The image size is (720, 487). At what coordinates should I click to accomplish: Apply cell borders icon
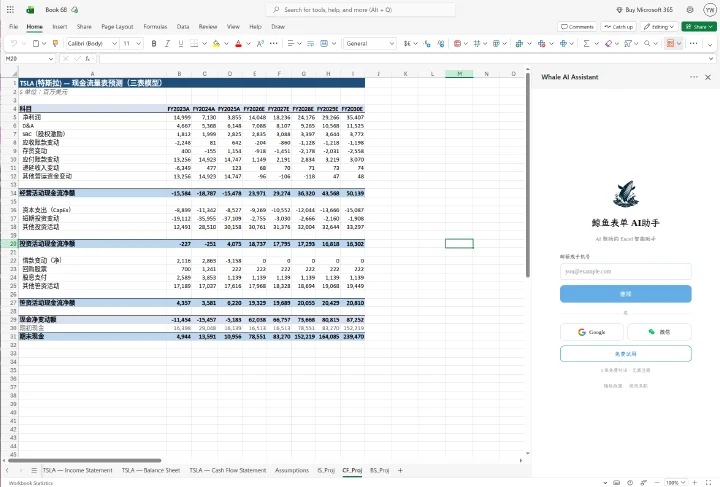coord(194,44)
